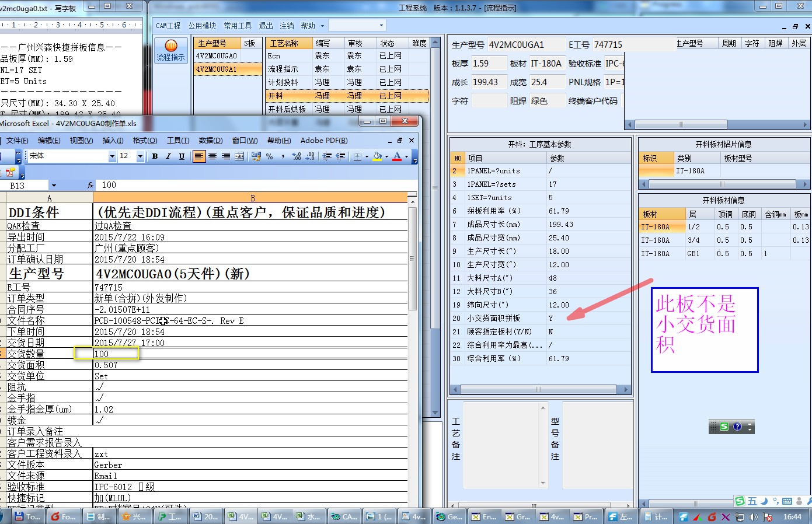Open the CA... taskbar item
Viewport: 812px width, 524px height.
344,516
